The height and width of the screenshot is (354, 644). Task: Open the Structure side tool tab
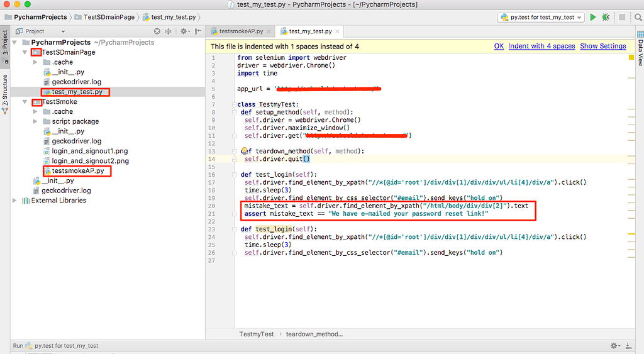click(x=5, y=92)
